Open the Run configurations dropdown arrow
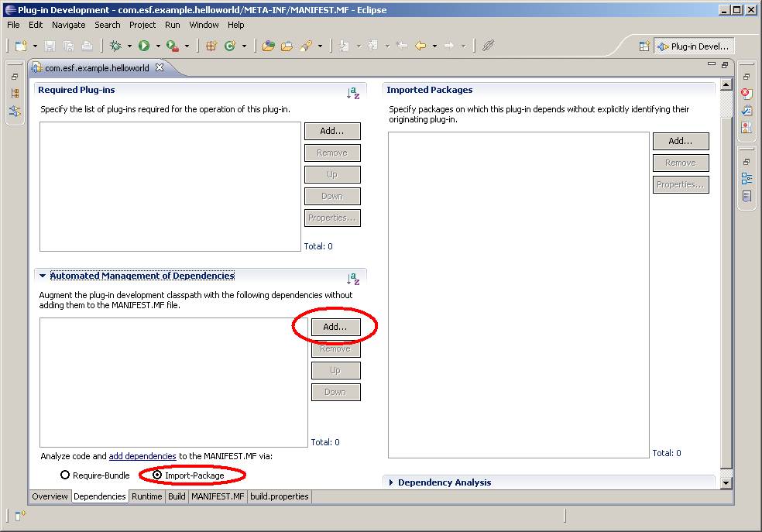 158,46
